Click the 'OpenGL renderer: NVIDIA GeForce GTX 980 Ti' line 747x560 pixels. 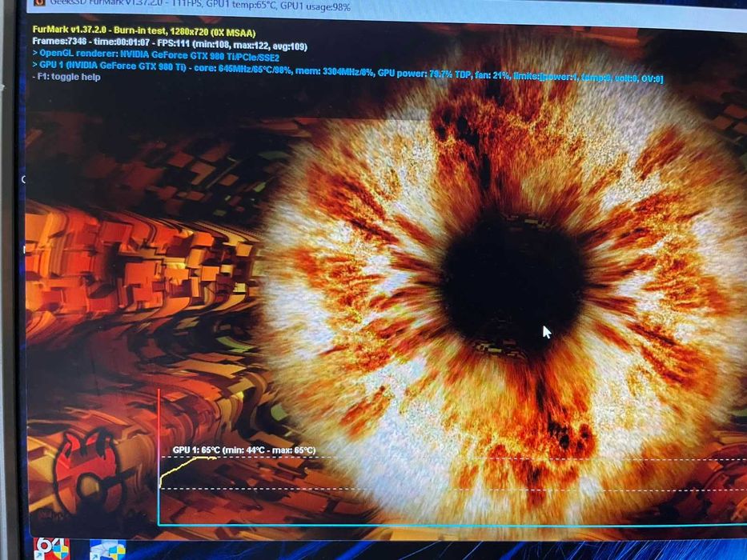click(156, 56)
